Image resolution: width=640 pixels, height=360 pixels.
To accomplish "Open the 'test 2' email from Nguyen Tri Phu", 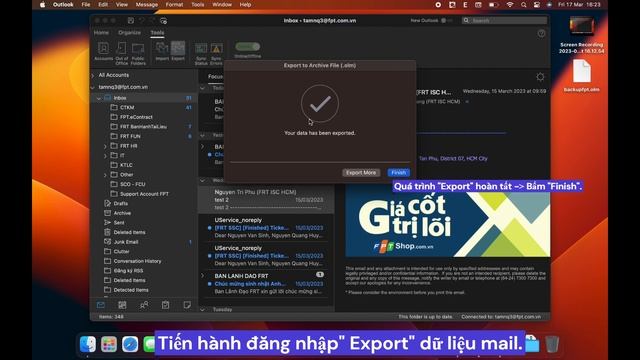I will click(266, 200).
